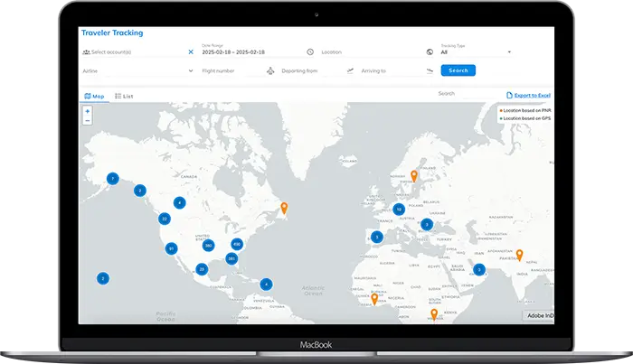Click the orange pin near Pakistan
633x364 pixels.
(x=520, y=255)
